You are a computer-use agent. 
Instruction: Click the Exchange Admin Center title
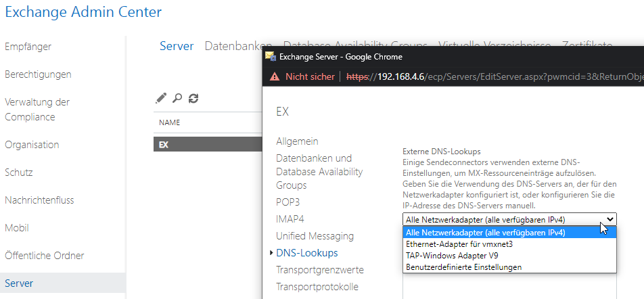click(83, 12)
